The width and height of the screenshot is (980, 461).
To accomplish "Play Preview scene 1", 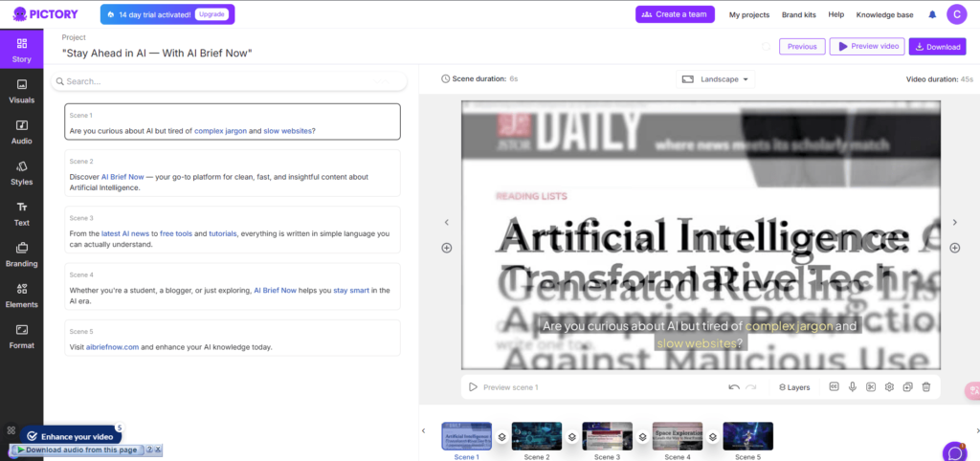I will click(x=503, y=387).
